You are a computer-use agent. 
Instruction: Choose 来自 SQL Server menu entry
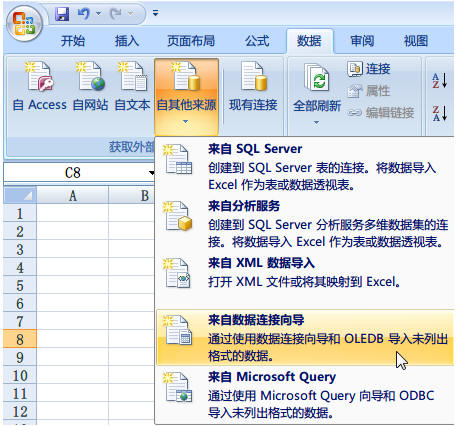[x=305, y=166]
